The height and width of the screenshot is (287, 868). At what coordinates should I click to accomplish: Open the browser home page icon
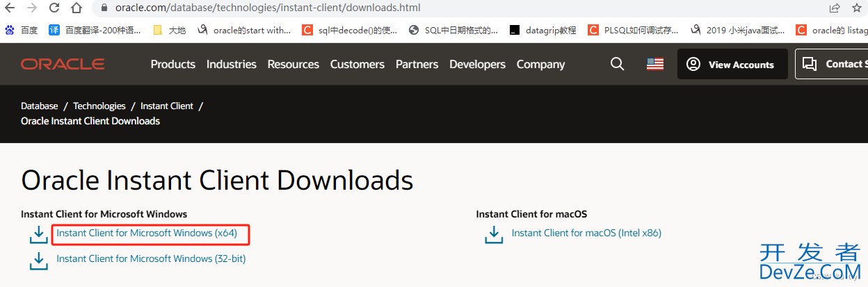point(77,8)
